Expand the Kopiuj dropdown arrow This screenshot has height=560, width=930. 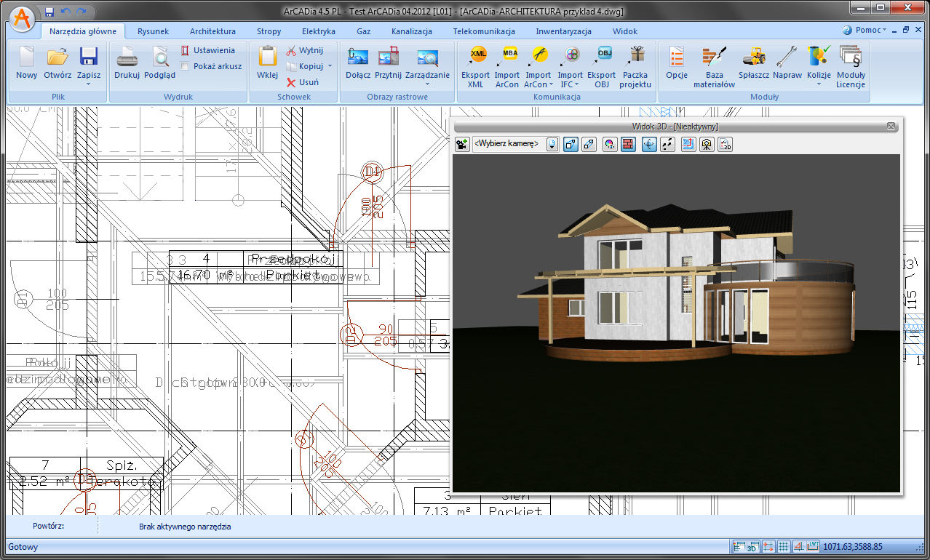click(x=330, y=66)
